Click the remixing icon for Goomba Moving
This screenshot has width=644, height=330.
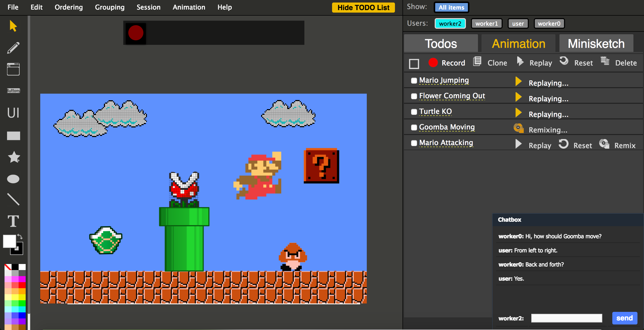click(519, 128)
